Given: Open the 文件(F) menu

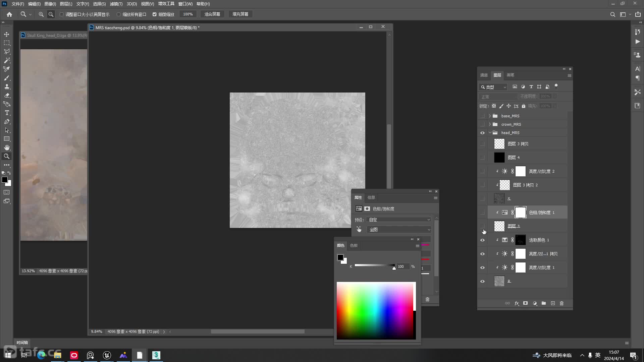Looking at the screenshot, I should tap(18, 4).
